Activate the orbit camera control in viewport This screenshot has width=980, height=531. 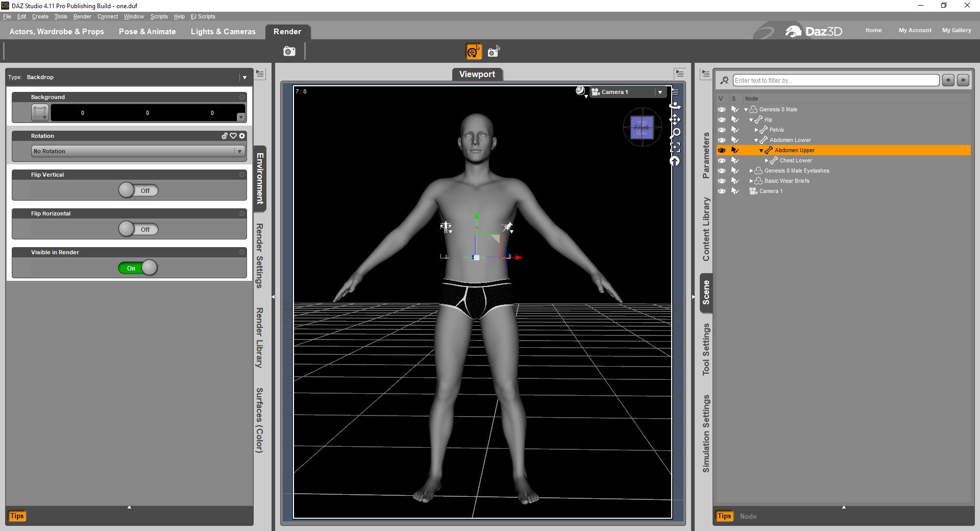(x=675, y=106)
